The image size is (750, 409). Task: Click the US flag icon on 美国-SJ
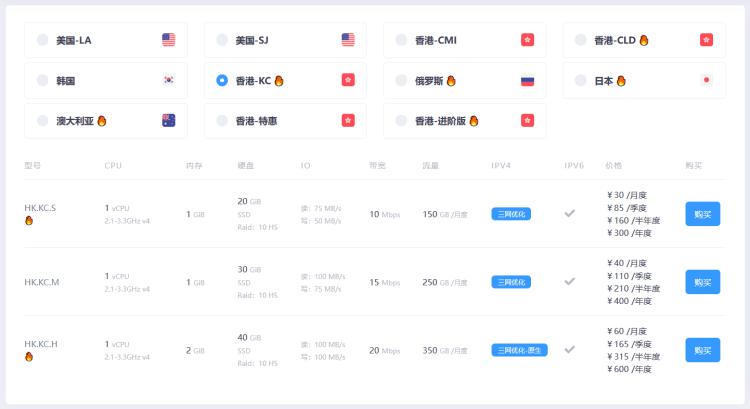pos(348,40)
